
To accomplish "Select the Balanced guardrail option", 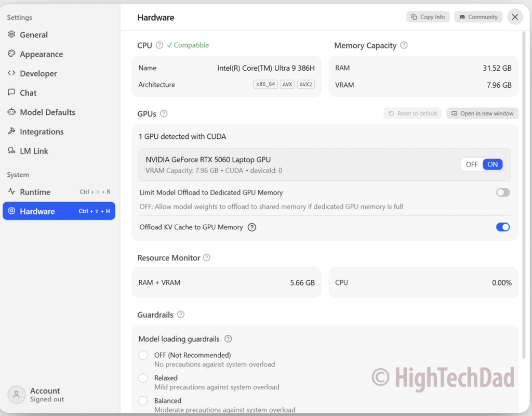I will pos(143,401).
